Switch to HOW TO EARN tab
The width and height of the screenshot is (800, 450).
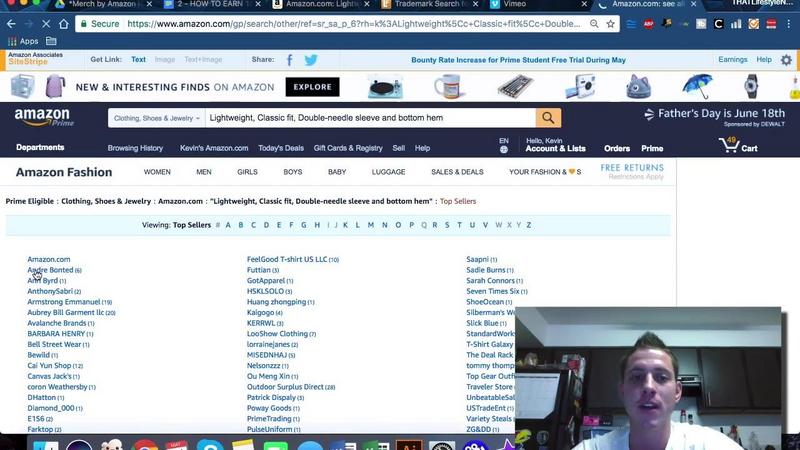coord(210,4)
